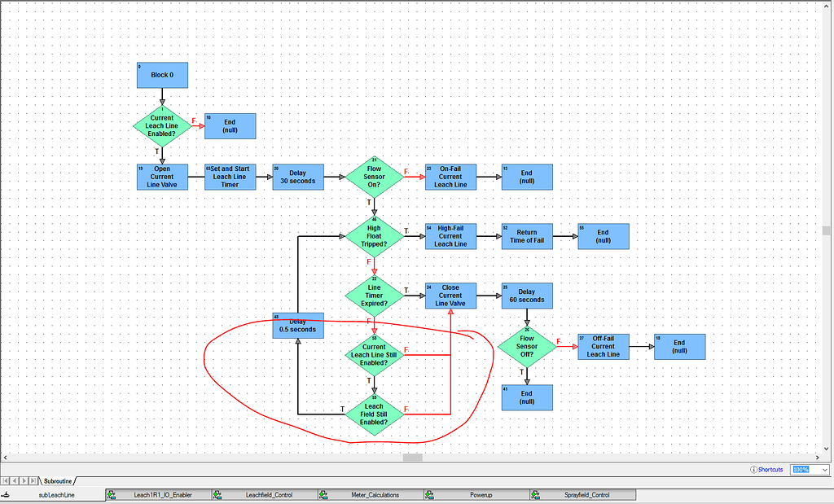Open the zoom percentage dropdown
The width and height of the screenshot is (834, 504).
pyautogui.click(x=825, y=470)
